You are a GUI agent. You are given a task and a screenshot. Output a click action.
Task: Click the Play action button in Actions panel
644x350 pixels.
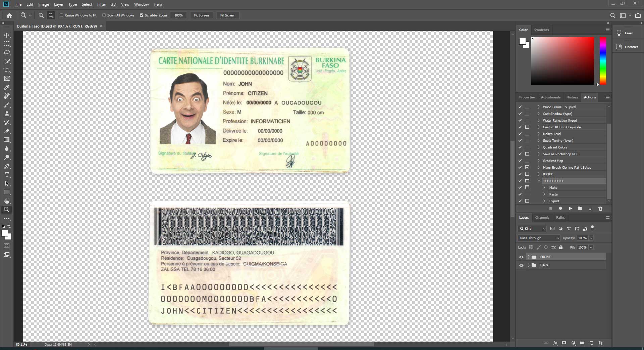(570, 209)
